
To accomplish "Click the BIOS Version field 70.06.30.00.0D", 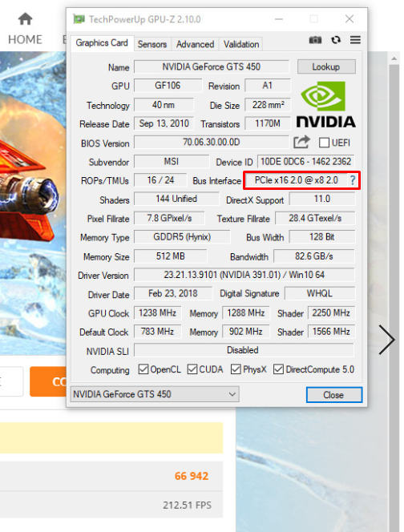I will pos(211,142).
